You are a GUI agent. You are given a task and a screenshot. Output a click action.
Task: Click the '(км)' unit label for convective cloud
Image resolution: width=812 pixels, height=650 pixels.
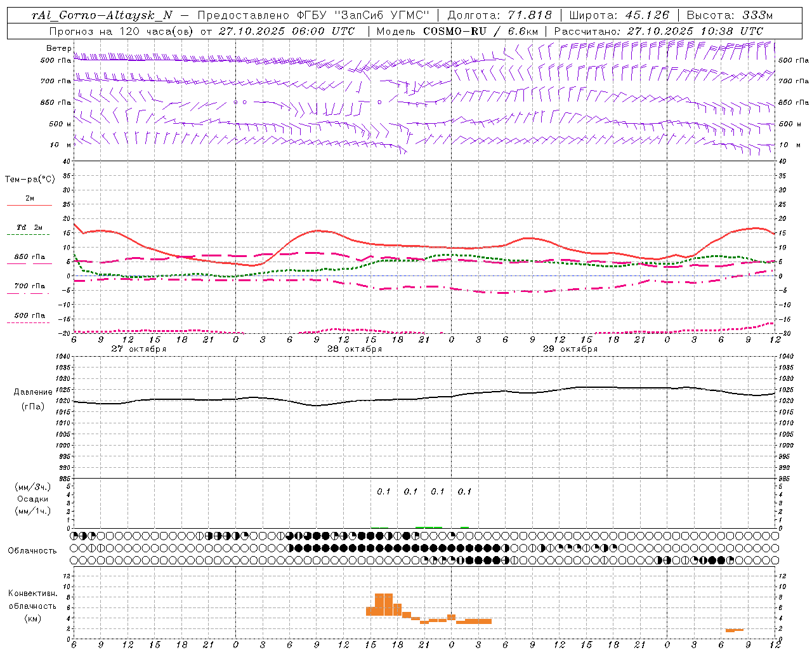click(33, 618)
